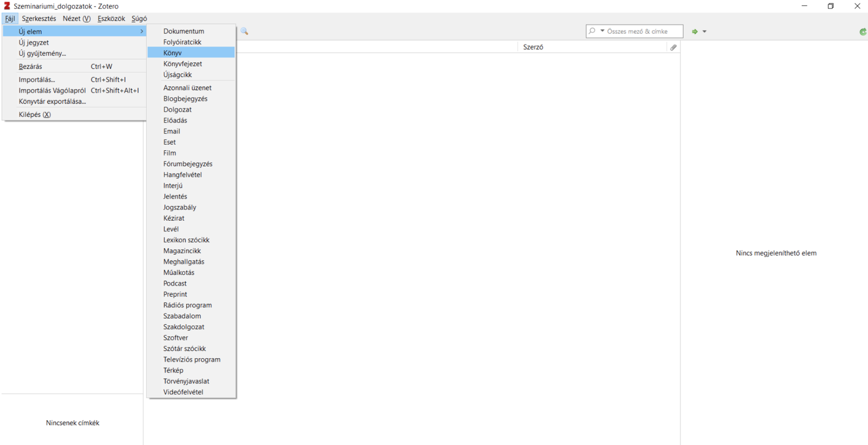Screen dimensions: 868x445
Task: Expand the Új elem submenu arrow
Action: coord(142,31)
